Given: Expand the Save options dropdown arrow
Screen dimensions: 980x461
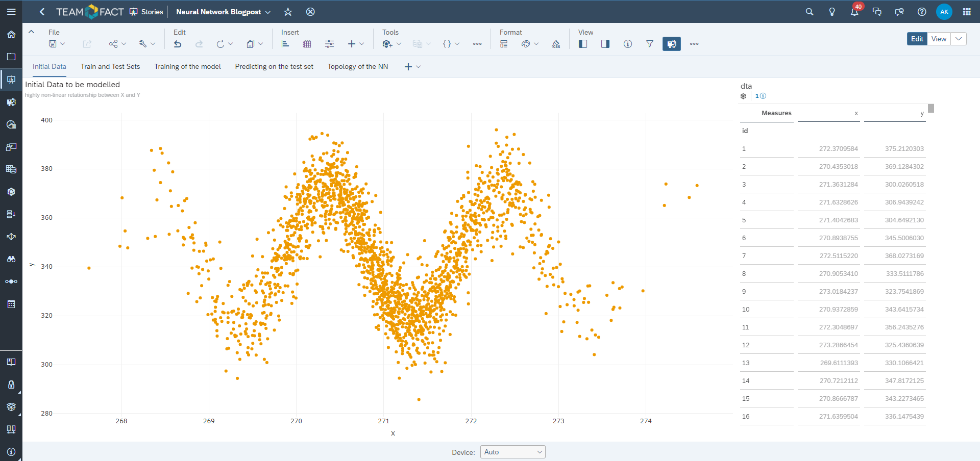Looking at the screenshot, I should (63, 44).
